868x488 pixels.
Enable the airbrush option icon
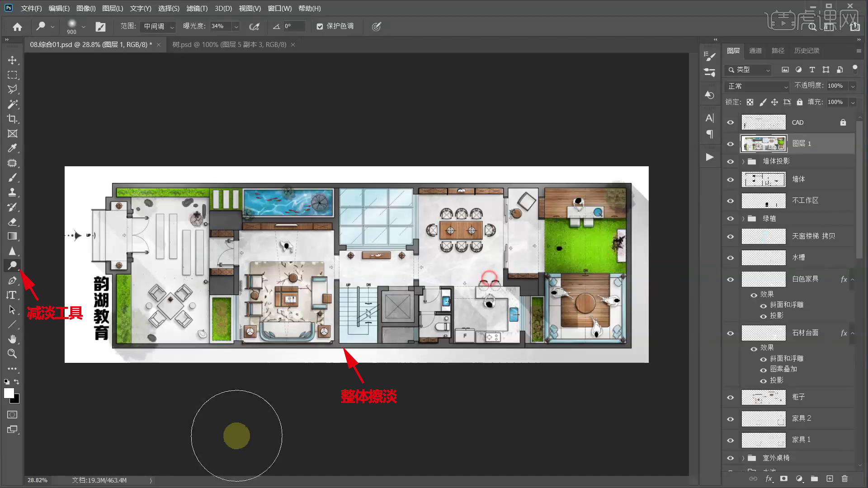click(x=255, y=27)
